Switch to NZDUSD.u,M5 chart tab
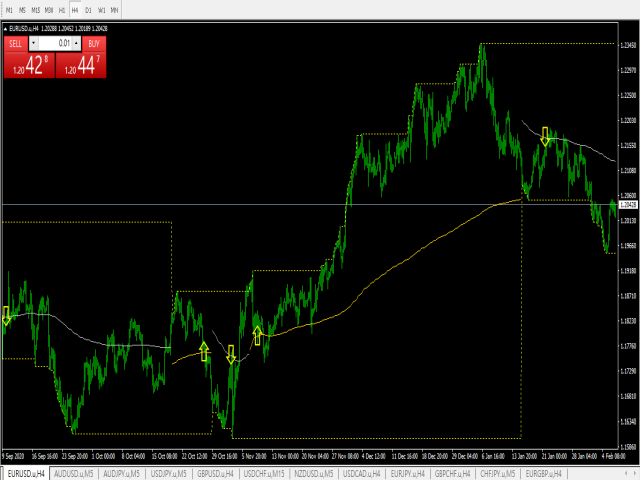640x480 pixels. [313, 473]
